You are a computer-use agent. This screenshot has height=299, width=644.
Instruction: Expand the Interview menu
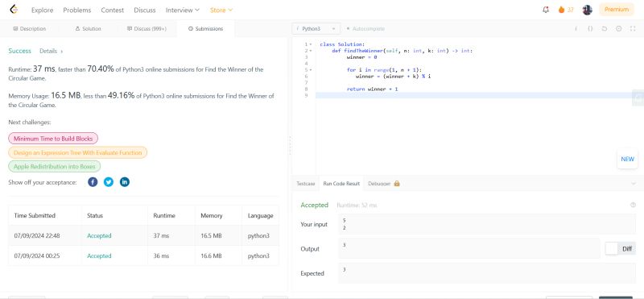point(183,10)
